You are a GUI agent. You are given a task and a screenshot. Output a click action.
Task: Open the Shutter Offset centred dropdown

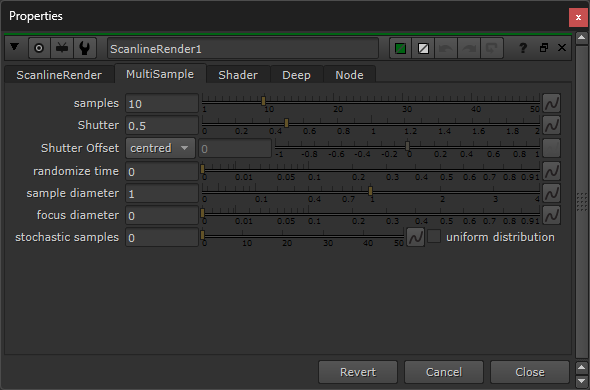[160, 148]
